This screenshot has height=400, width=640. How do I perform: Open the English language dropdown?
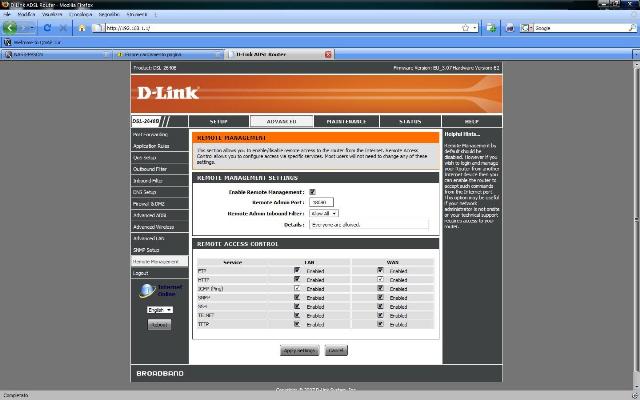pos(160,310)
